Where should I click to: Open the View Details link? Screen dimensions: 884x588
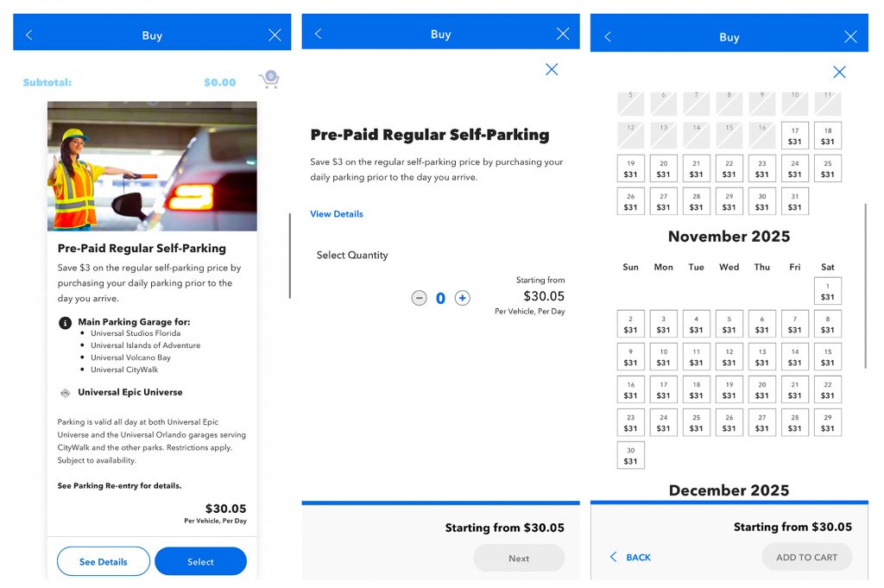[337, 214]
